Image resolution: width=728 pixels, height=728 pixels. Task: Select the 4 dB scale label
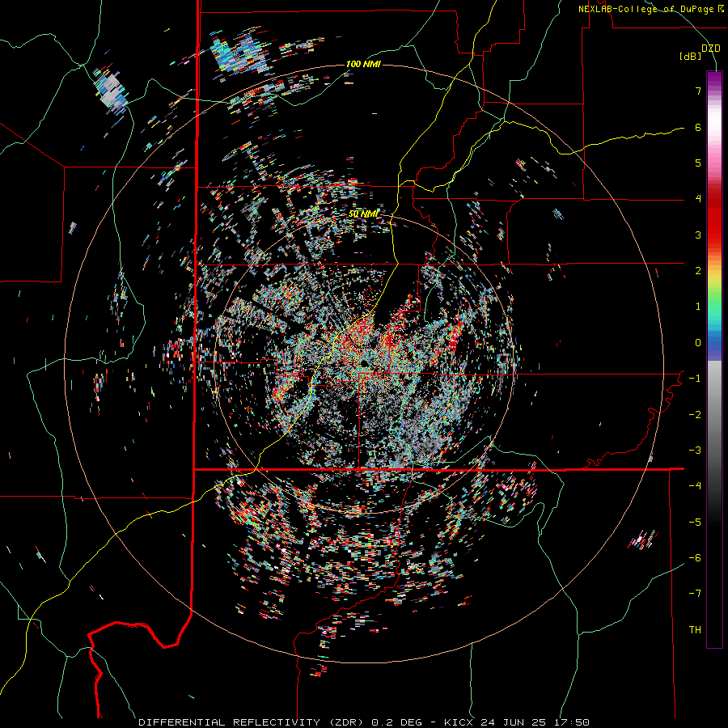pyautogui.click(x=698, y=199)
